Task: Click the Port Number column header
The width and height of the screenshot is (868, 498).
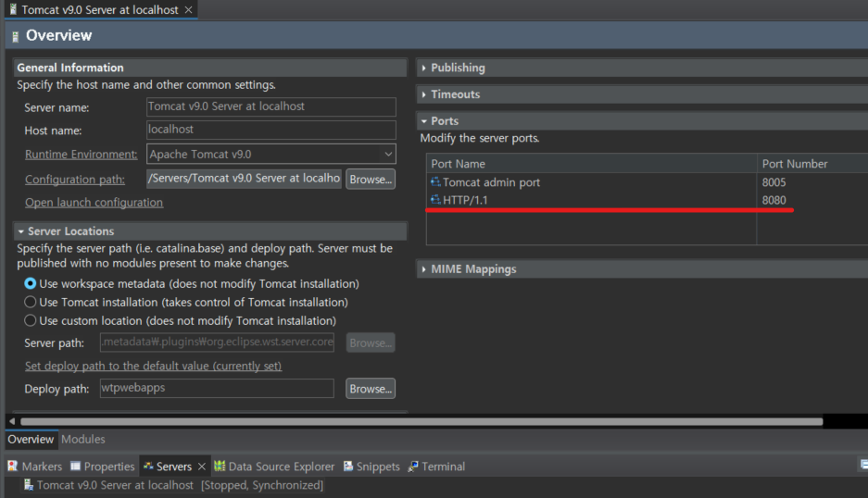Action: point(812,164)
